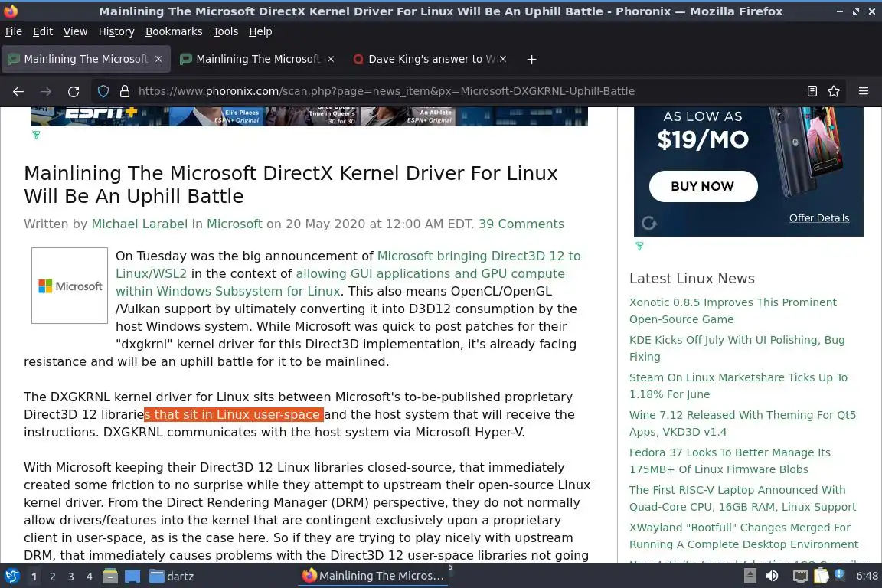The image size is (882, 588).
Task: Open Xonotic 0.8.5 news link
Action: point(733,311)
